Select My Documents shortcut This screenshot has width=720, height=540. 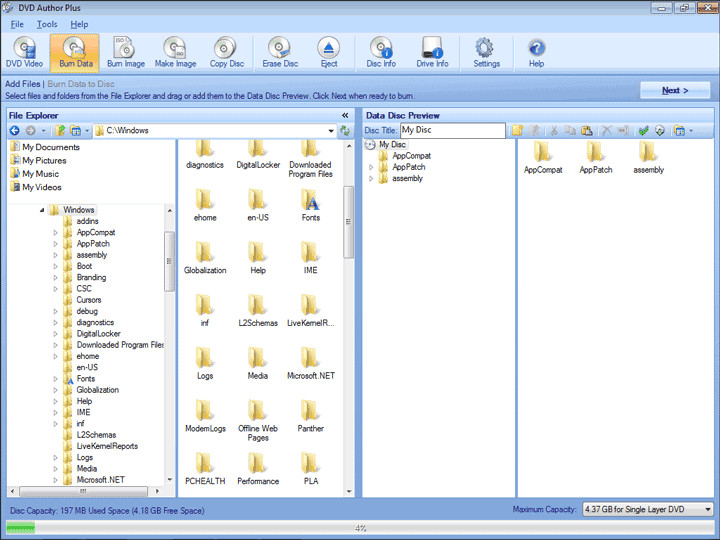(x=45, y=147)
